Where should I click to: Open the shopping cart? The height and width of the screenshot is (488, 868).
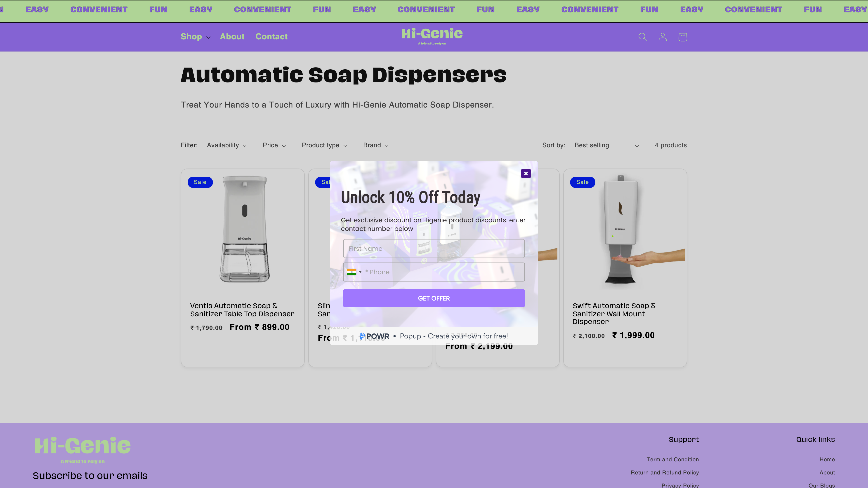point(682,37)
